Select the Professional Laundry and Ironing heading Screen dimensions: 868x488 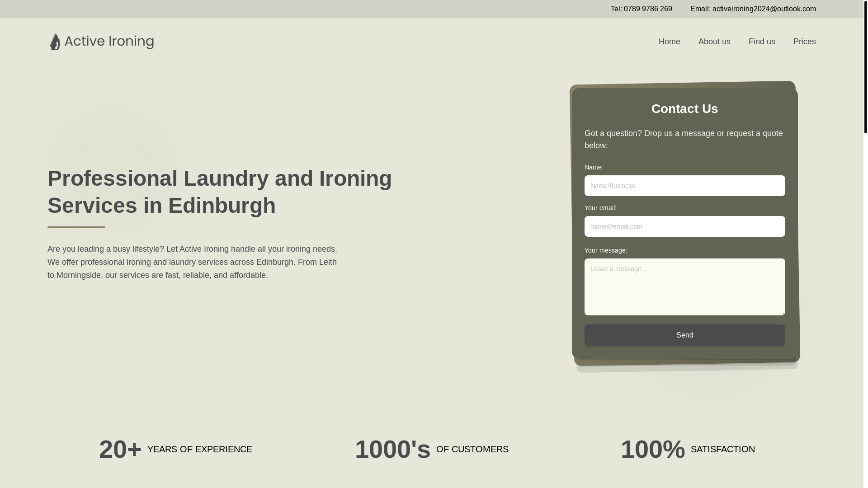pos(220,192)
